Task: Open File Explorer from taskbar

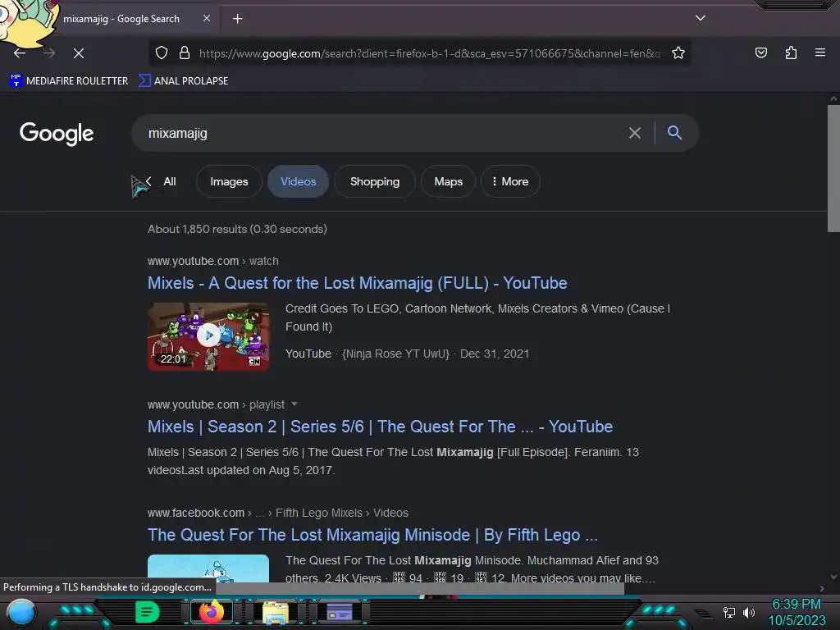Action: pos(276,612)
